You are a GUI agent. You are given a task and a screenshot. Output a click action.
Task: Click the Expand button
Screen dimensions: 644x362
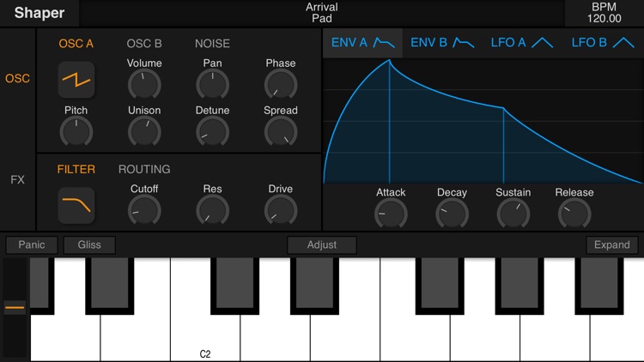[x=612, y=245]
